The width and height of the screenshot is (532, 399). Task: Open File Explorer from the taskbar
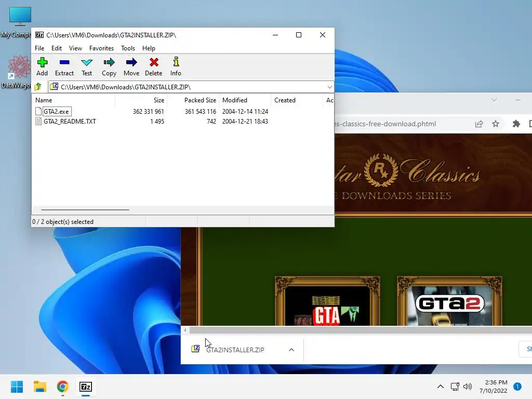39,387
